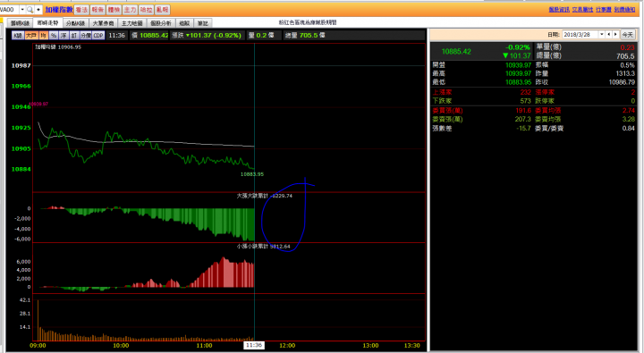Open the symbol code dropdown arrow
The height and width of the screenshot is (353, 644).
(22, 10)
